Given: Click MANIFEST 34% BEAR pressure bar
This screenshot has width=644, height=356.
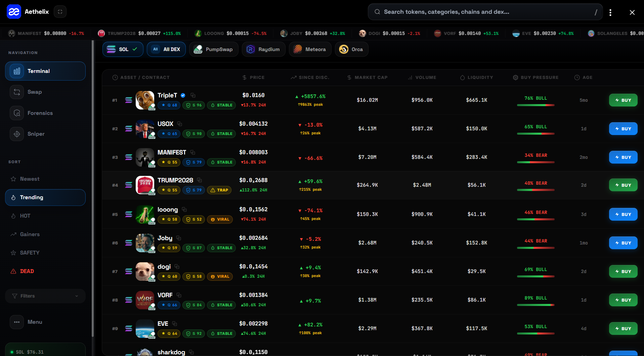Looking at the screenshot, I should (x=536, y=162).
